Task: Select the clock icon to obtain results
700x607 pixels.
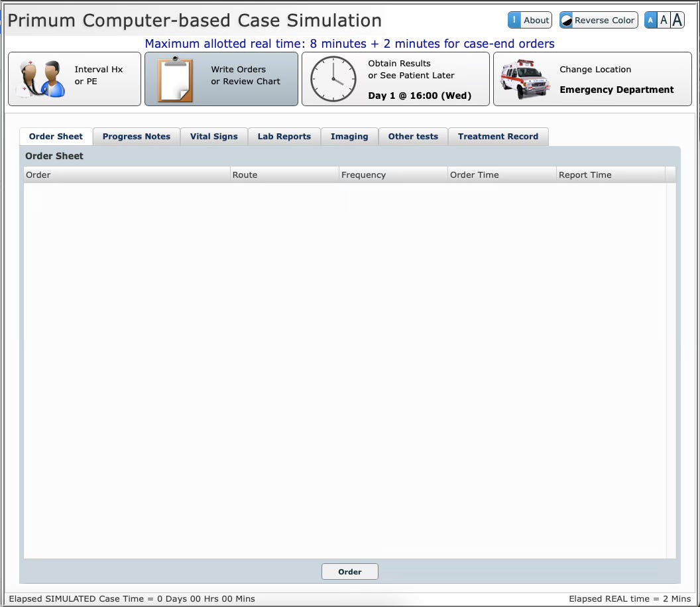Action: click(x=334, y=79)
